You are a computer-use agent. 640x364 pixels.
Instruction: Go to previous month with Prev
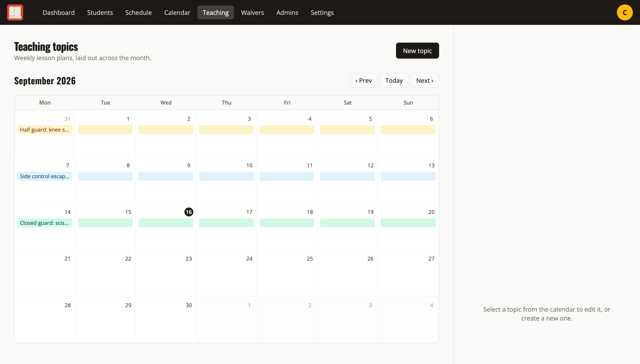tap(363, 81)
